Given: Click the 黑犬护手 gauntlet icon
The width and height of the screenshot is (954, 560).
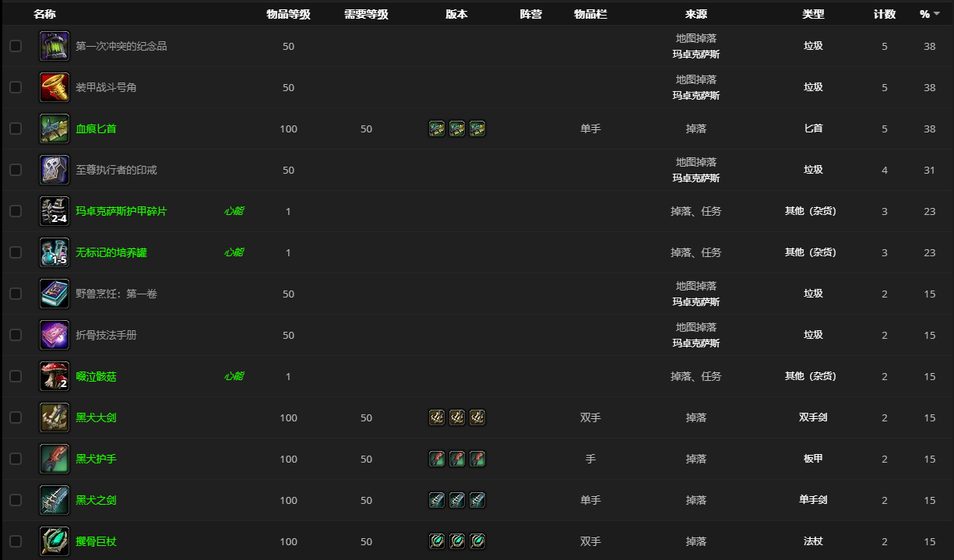Looking at the screenshot, I should pos(55,459).
